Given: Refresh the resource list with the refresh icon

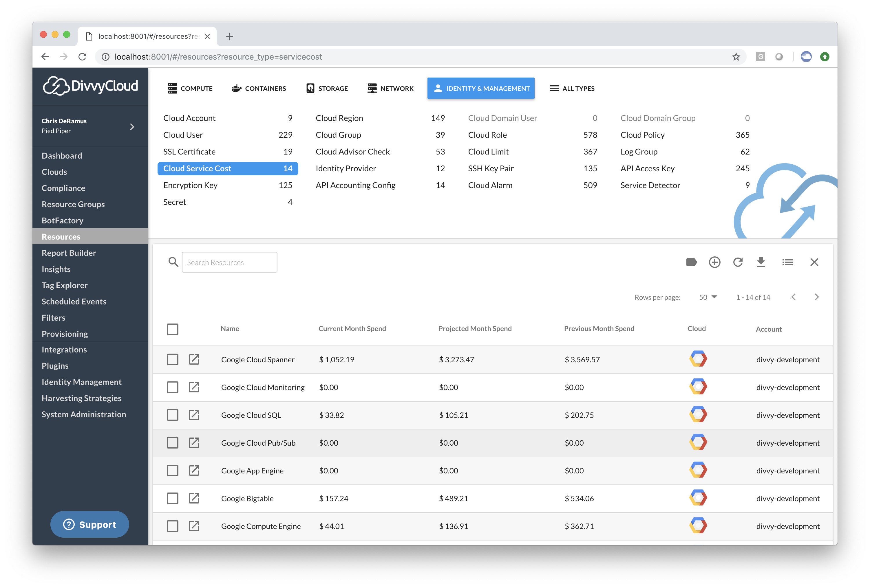Looking at the screenshot, I should click(x=737, y=262).
